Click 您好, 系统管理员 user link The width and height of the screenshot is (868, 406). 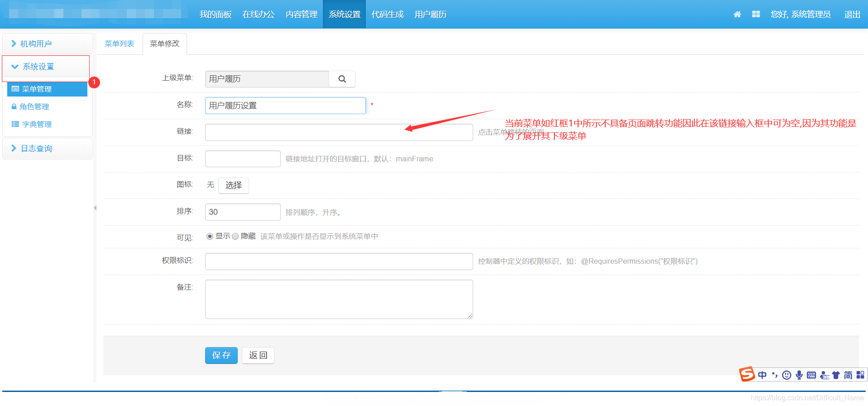[801, 14]
